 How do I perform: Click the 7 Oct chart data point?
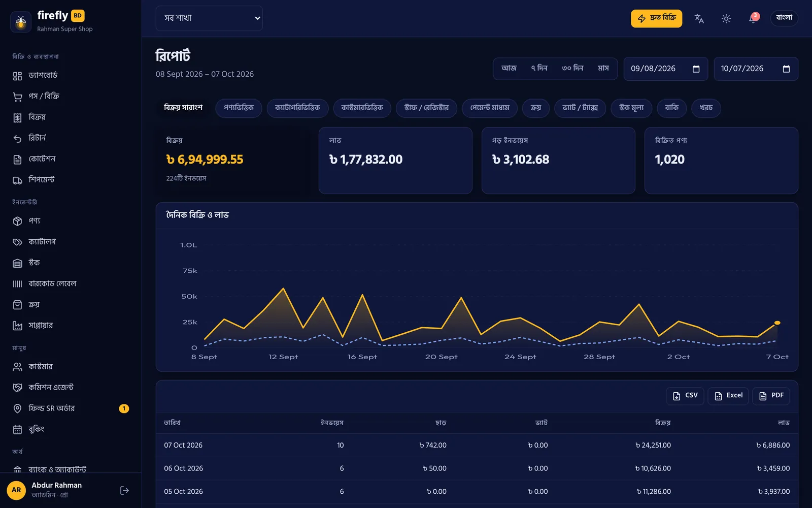click(777, 323)
